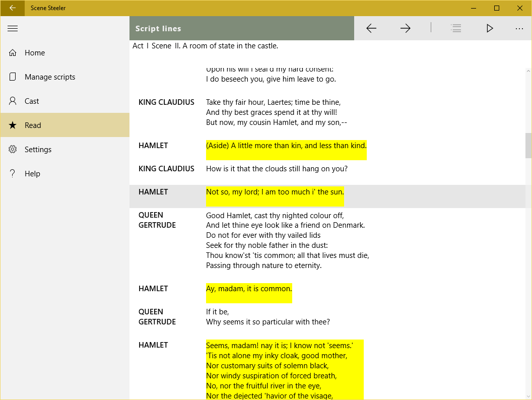This screenshot has height=400, width=532.
Task: Click the back arrow in title bar
Action: 13,8
